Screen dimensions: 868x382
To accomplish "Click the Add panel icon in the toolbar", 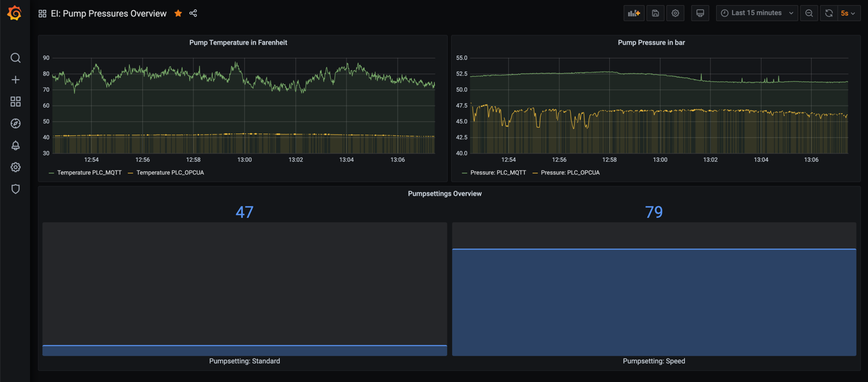I will tap(634, 13).
